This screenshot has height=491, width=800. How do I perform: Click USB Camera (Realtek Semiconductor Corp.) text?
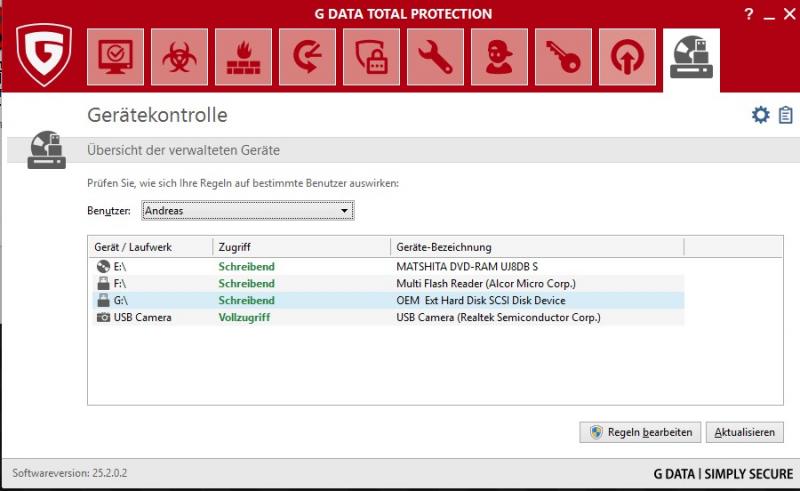click(x=498, y=317)
